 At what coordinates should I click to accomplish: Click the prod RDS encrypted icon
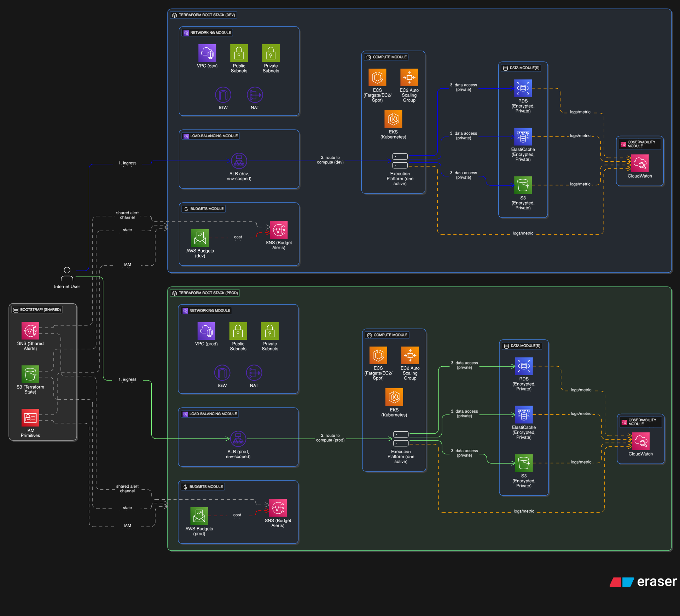(x=524, y=366)
